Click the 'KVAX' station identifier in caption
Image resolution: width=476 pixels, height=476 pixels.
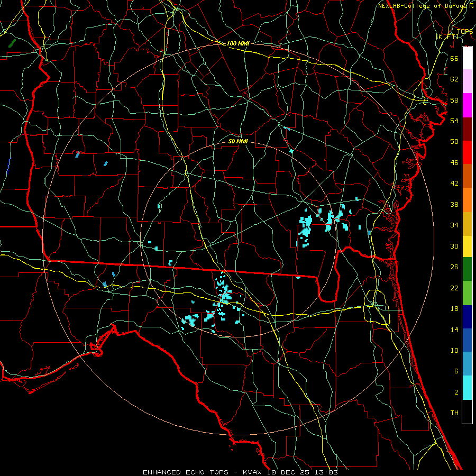(x=253, y=472)
